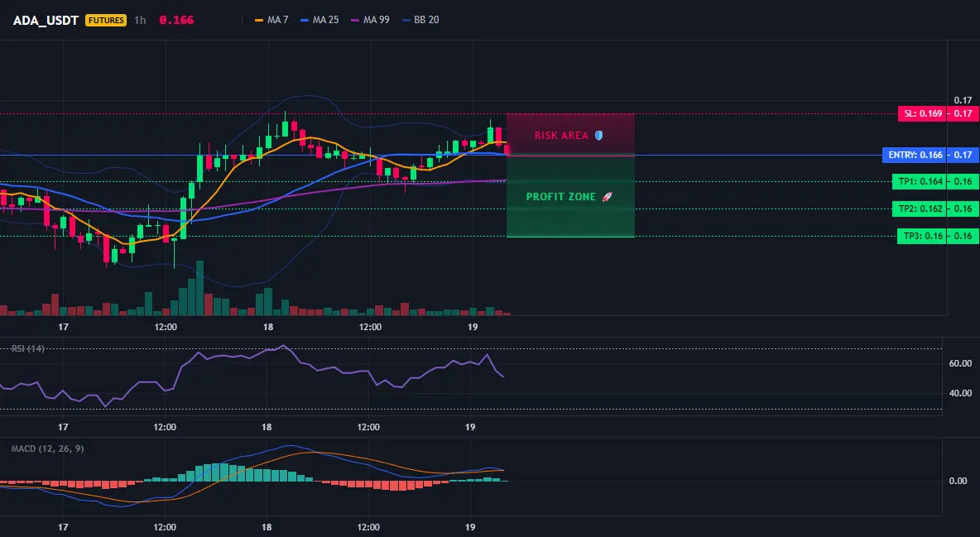Click the FUTURES badge

(x=106, y=20)
